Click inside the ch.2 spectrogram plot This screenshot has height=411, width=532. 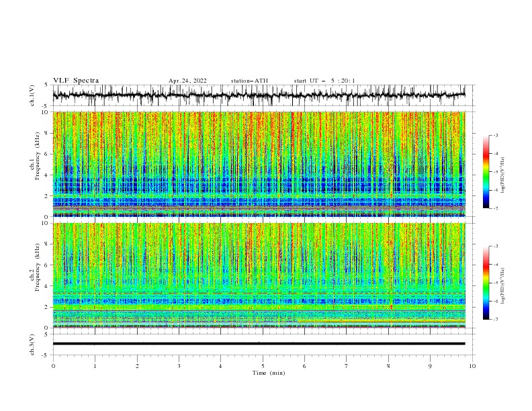coord(259,275)
